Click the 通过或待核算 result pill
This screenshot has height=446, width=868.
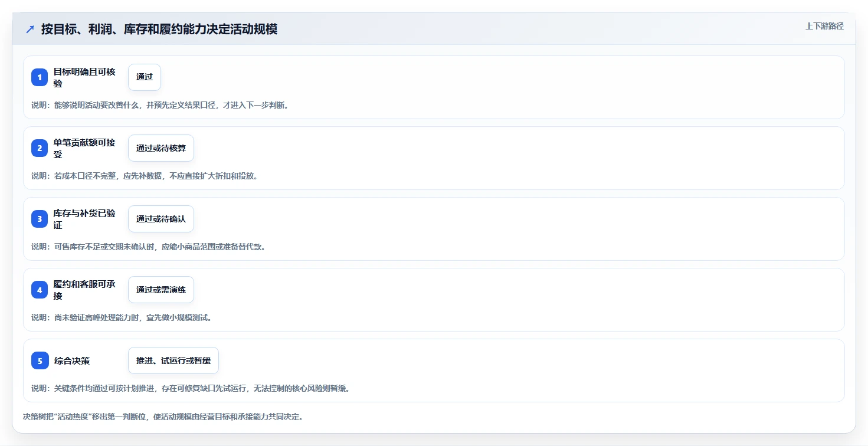click(161, 148)
